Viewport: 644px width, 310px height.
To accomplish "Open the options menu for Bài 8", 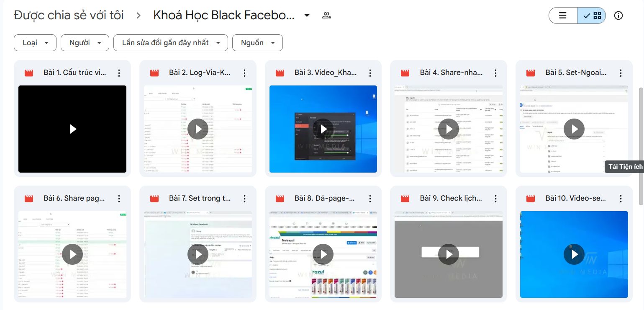I will point(370,198).
